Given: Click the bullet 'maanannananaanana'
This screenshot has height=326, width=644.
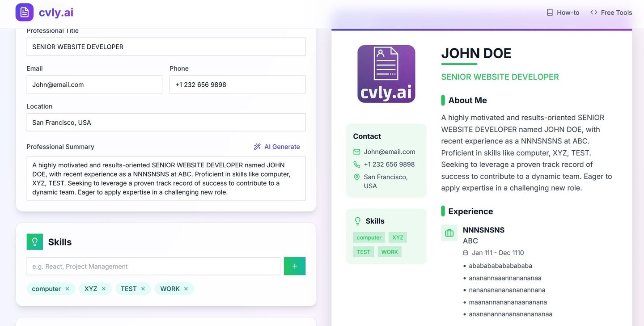Looking at the screenshot, I should [508, 302].
